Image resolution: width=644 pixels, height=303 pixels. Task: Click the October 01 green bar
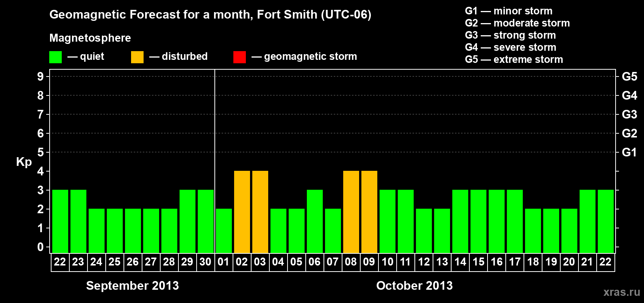point(224,231)
